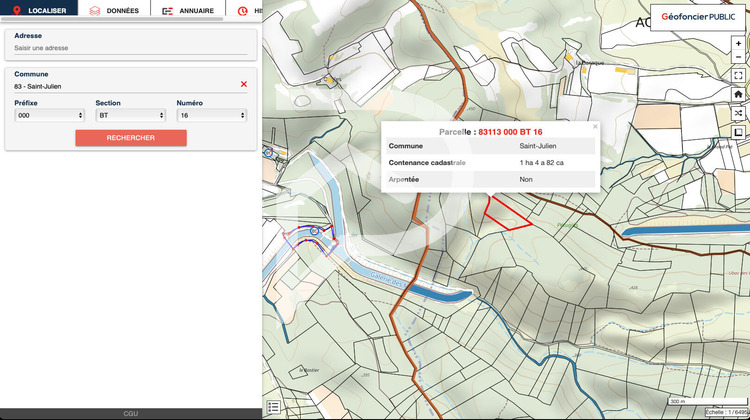
Task: Select the Localiser tab
Action: coord(39,10)
